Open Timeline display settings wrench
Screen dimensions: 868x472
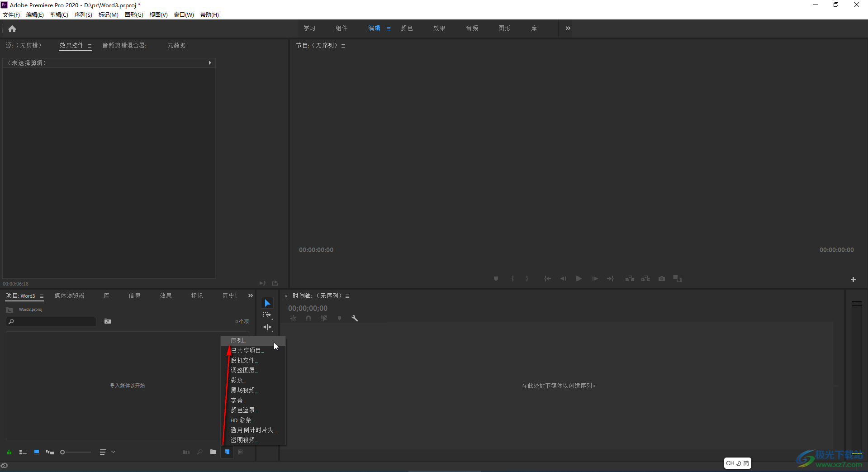coord(355,319)
